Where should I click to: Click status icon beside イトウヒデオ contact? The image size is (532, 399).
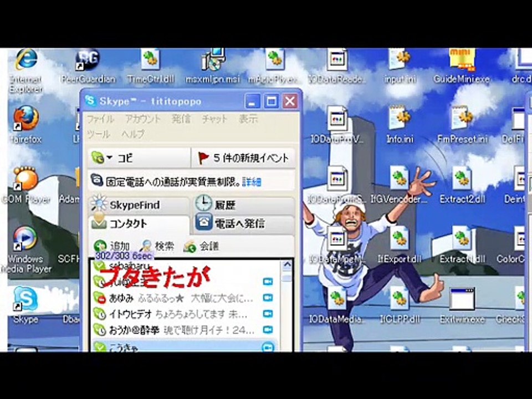tap(99, 314)
